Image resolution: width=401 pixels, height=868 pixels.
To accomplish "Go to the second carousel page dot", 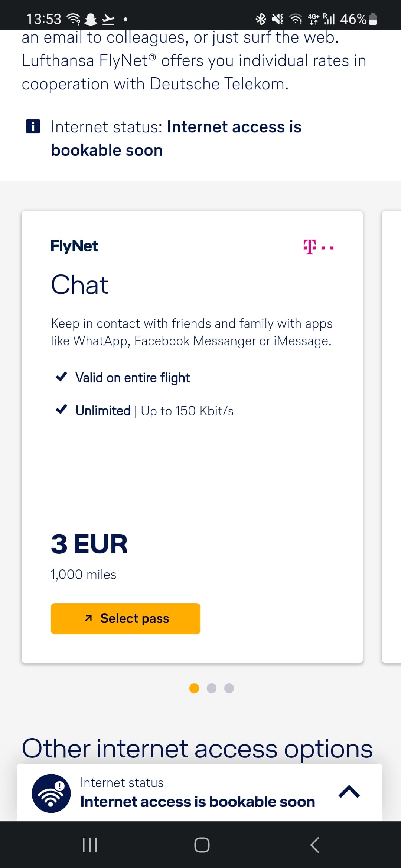I will pos(212,688).
